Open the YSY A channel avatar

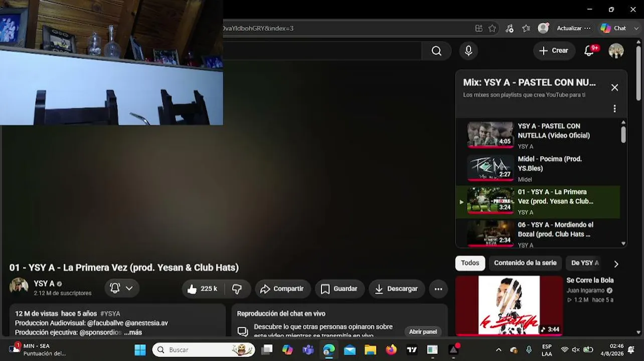click(19, 287)
